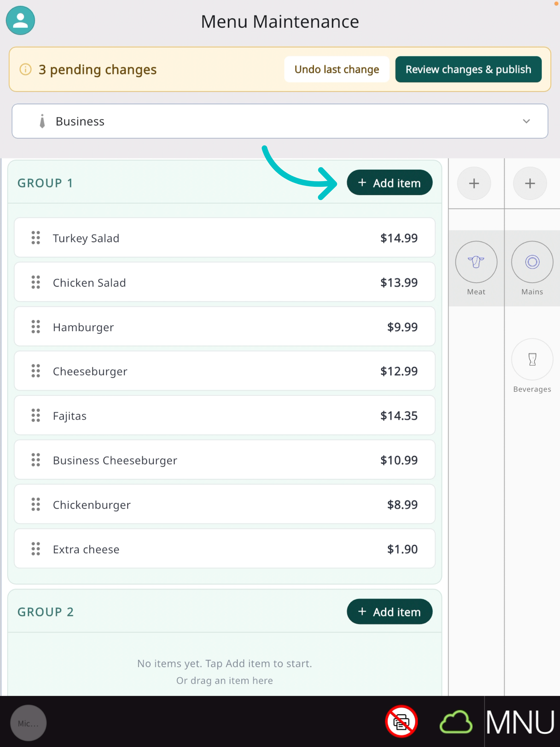The height and width of the screenshot is (747, 560).
Task: Grab the Chicken Salad drag handle
Action: click(36, 282)
